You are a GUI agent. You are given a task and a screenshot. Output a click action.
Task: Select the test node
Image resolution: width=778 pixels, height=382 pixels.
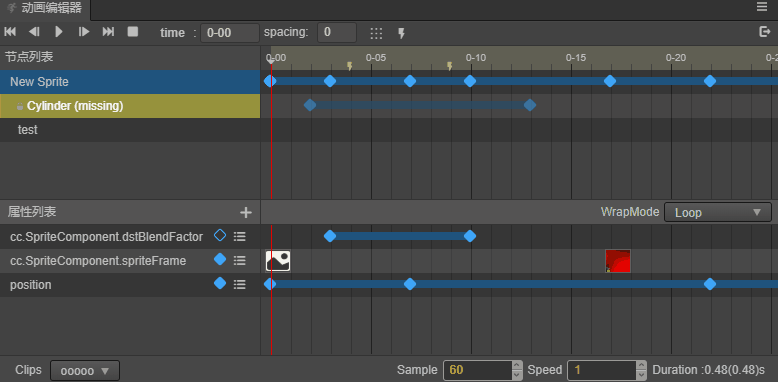pyautogui.click(x=130, y=130)
